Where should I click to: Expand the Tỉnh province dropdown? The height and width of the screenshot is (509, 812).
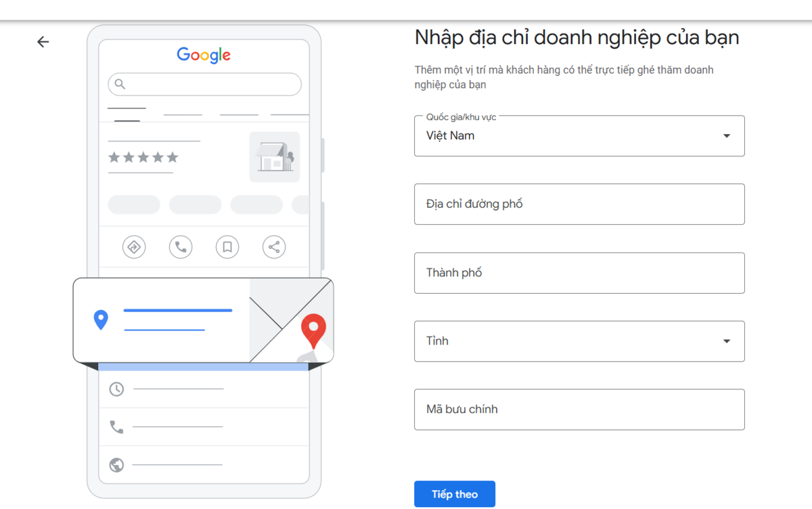click(727, 341)
